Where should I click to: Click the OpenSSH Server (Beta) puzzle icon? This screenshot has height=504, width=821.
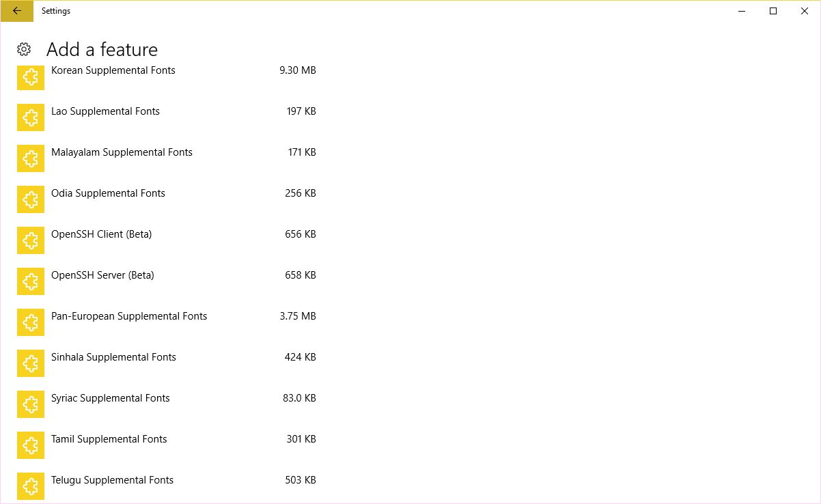click(31, 281)
